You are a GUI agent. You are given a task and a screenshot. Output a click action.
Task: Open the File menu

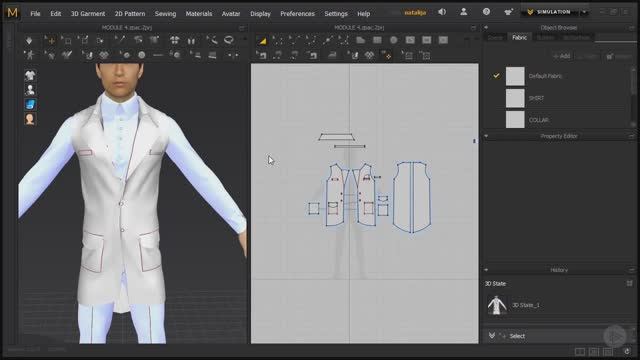[35, 13]
